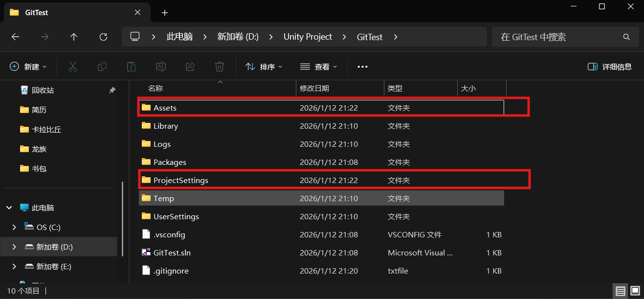Viewport: 644px width, 299px height.
Task: Select the ProjectSettings folder name
Action: (180, 180)
